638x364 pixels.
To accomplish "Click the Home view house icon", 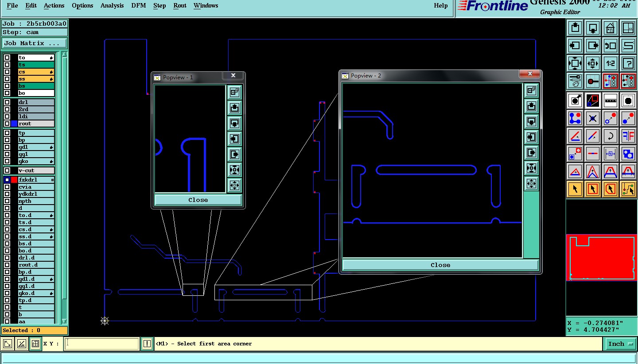I will tap(611, 28).
